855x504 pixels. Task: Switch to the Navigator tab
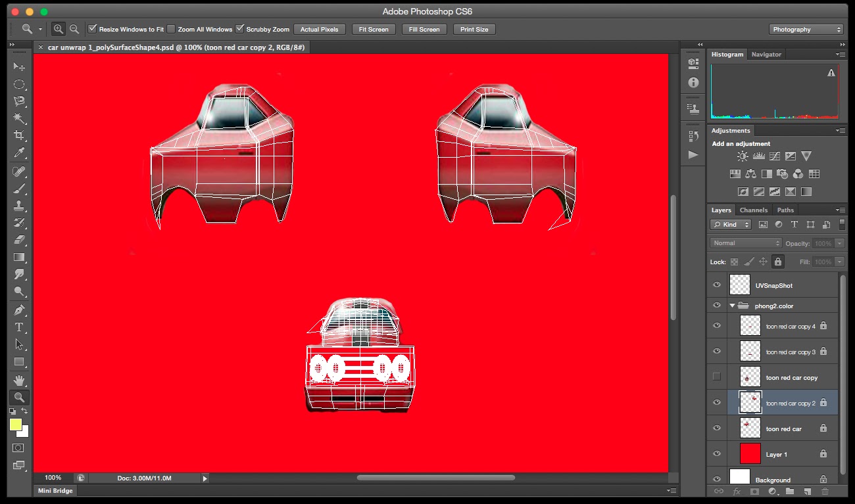[x=766, y=54]
